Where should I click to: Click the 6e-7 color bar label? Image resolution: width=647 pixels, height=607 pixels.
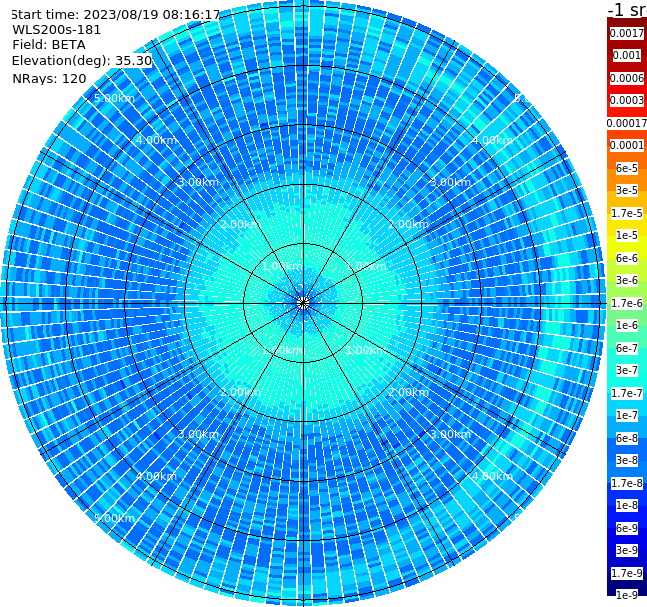point(627,348)
